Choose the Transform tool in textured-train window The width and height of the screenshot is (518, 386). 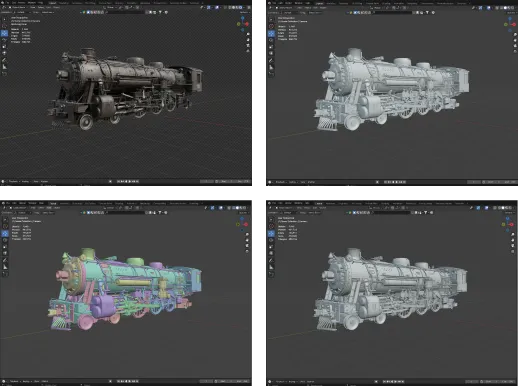[4, 53]
